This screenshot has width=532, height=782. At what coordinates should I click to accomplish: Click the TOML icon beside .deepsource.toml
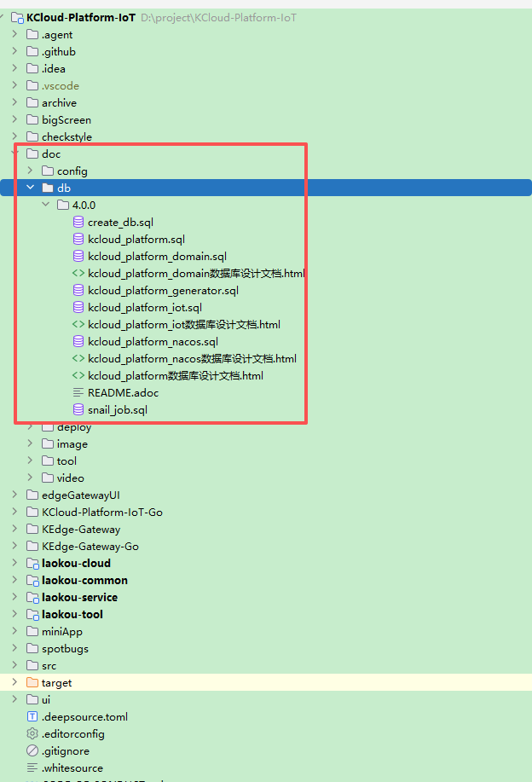click(x=32, y=717)
